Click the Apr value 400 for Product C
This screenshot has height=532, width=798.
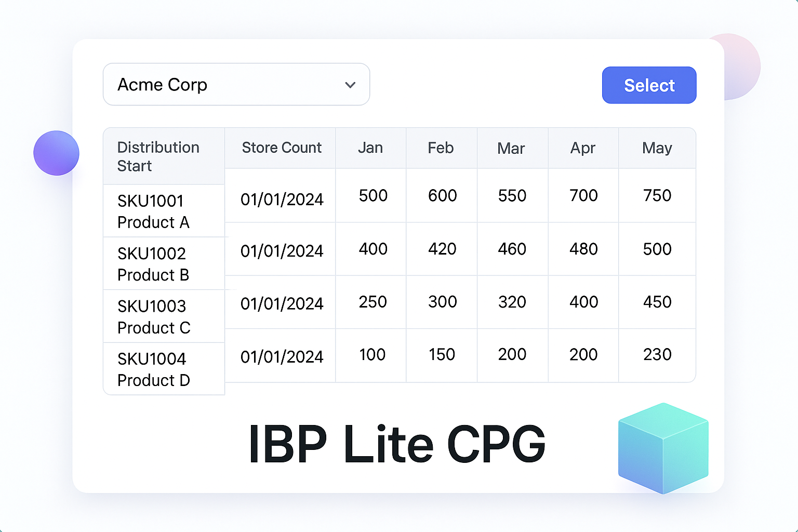583,302
